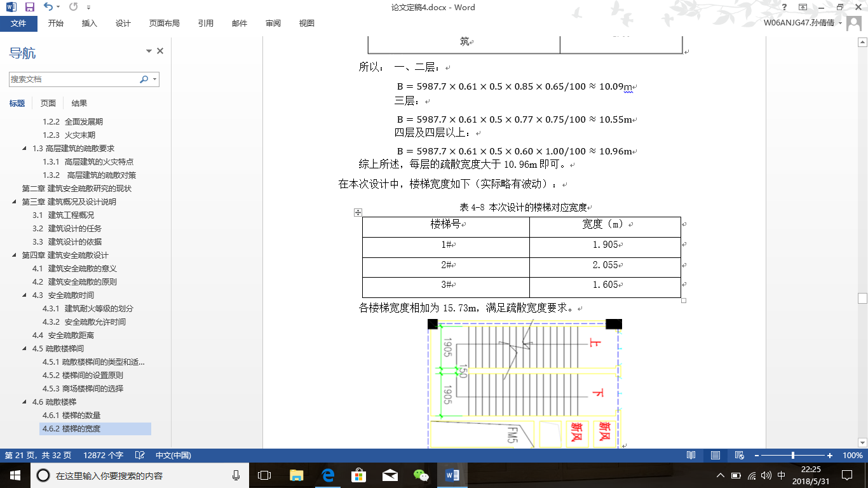This screenshot has width=868, height=488.
Task: Zoom in with the plus button
Action: coord(830,456)
